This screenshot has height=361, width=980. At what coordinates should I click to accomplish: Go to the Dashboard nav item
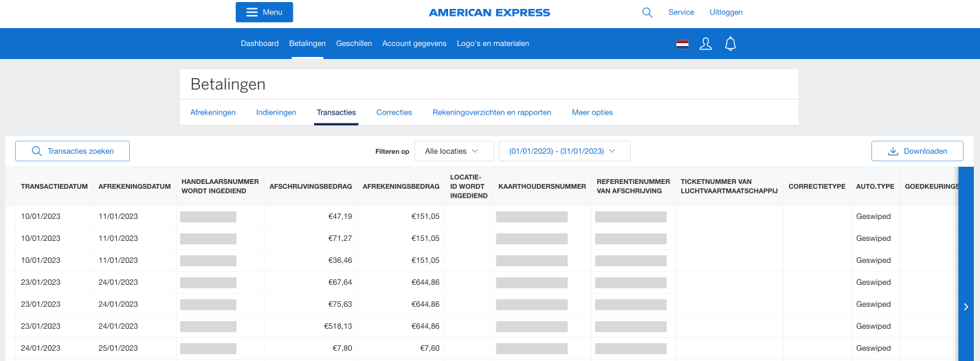pos(260,43)
